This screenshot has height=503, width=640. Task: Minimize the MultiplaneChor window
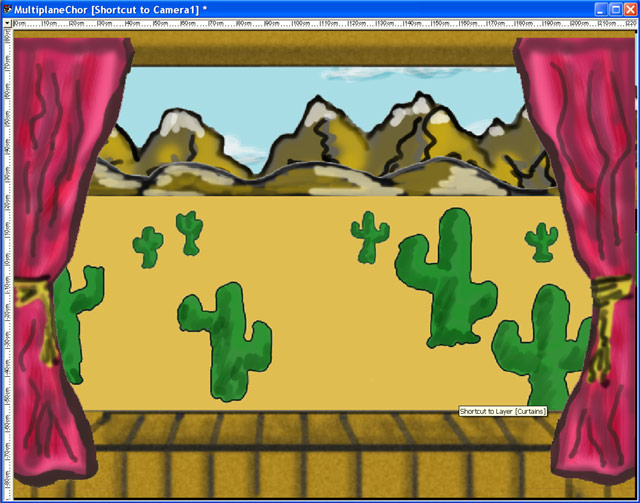coord(599,9)
